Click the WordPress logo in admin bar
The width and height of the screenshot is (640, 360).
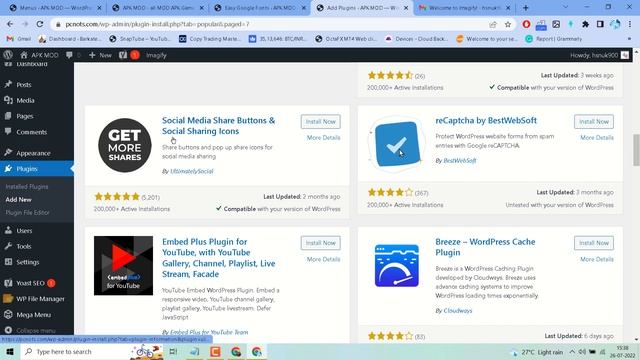pyautogui.click(x=8, y=55)
